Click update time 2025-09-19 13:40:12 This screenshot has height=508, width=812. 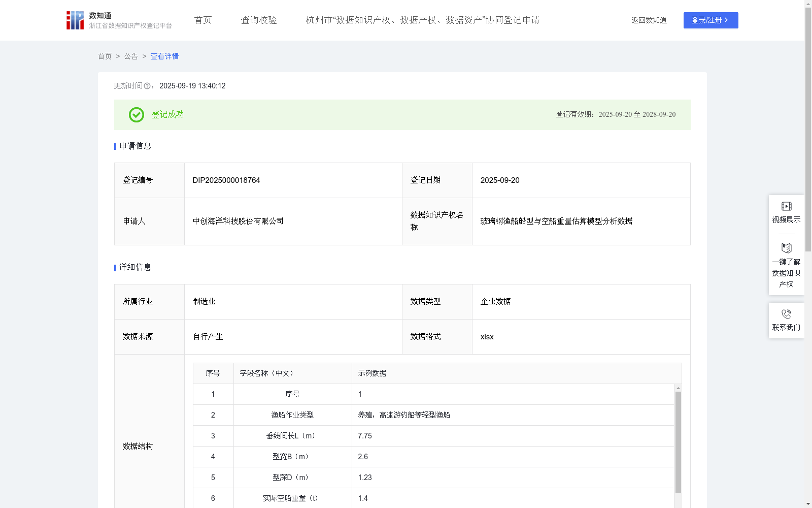click(x=192, y=86)
